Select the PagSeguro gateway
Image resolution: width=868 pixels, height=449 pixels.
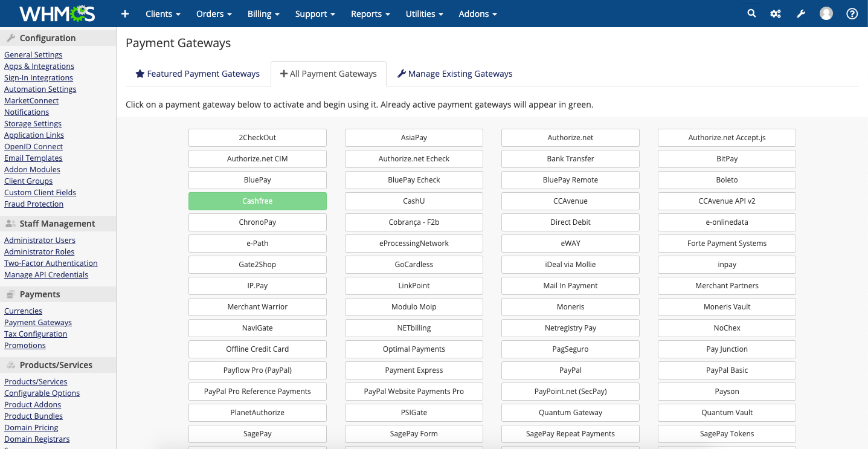[x=570, y=349]
